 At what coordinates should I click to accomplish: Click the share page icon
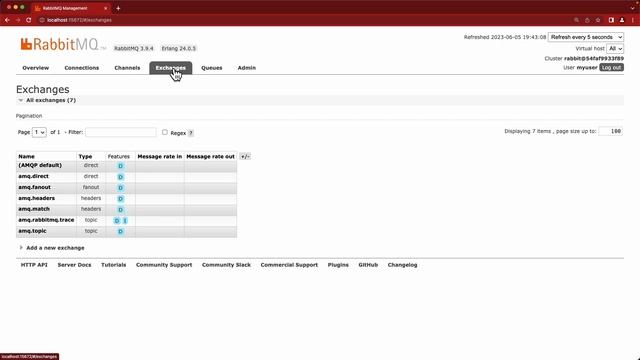click(x=587, y=20)
